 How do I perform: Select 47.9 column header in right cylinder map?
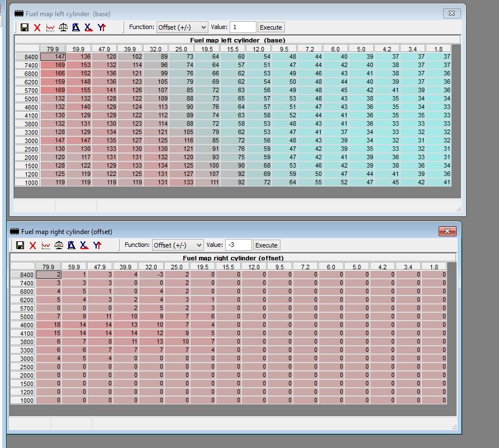[x=99, y=266]
